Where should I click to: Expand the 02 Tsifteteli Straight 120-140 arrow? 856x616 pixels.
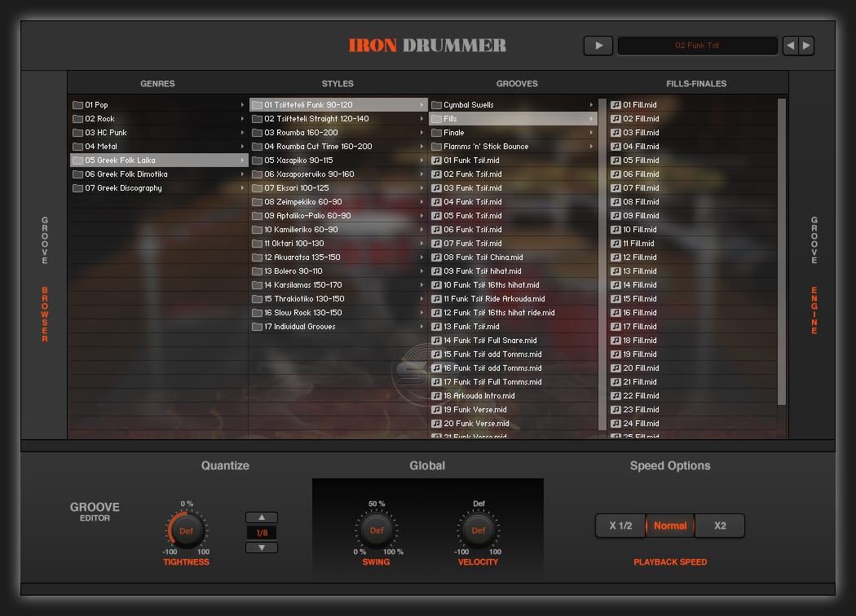tap(421, 119)
